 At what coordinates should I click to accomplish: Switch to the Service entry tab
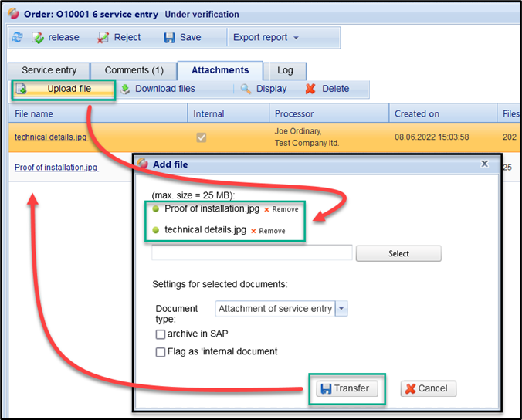pos(48,70)
